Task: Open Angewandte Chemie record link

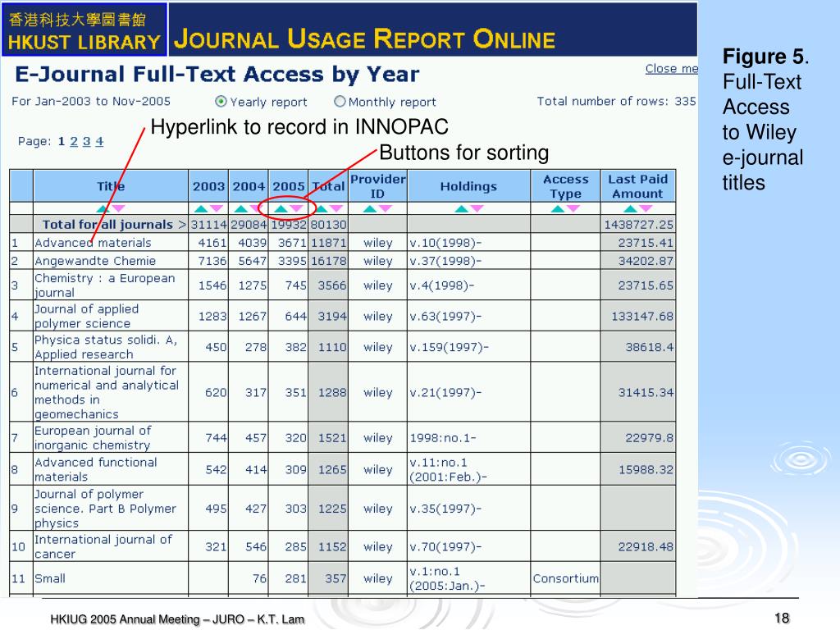Action: click(95, 261)
